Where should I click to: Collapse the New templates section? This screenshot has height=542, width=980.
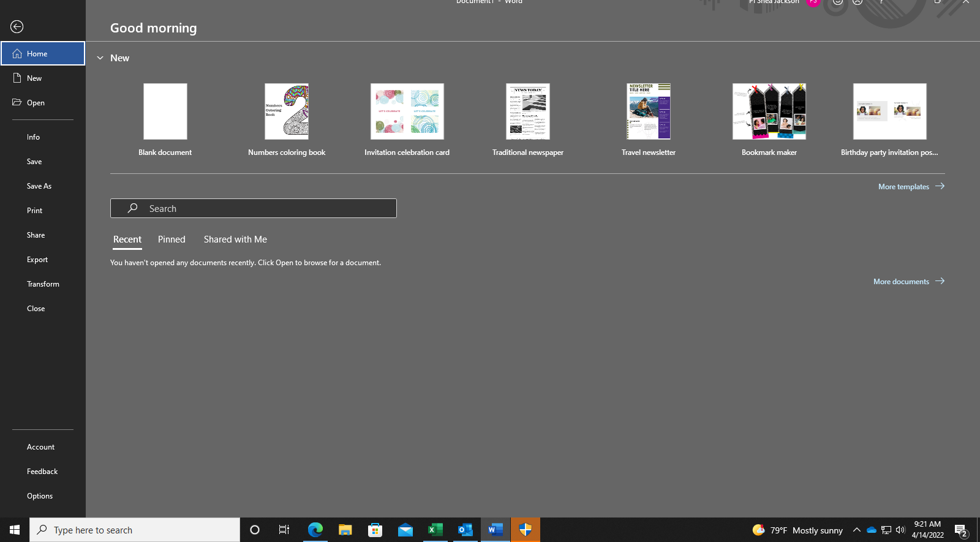click(100, 58)
